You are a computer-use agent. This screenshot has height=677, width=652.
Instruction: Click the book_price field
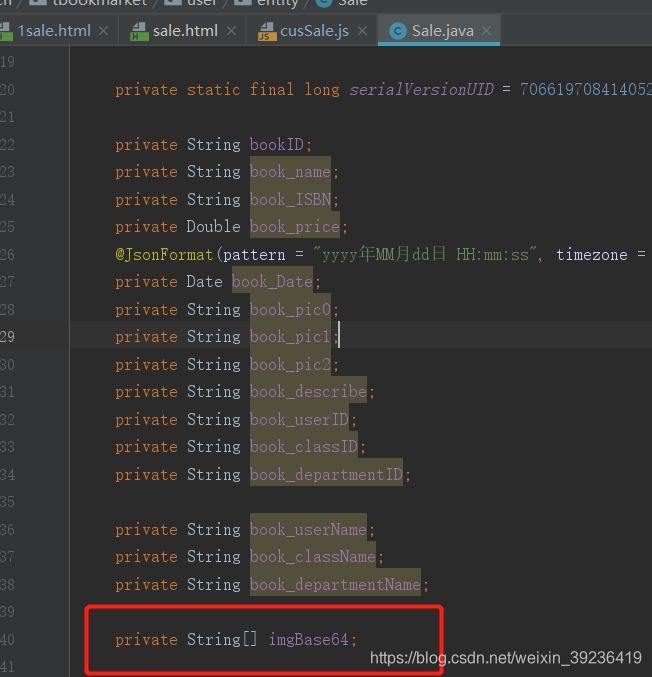pyautogui.click(x=295, y=227)
